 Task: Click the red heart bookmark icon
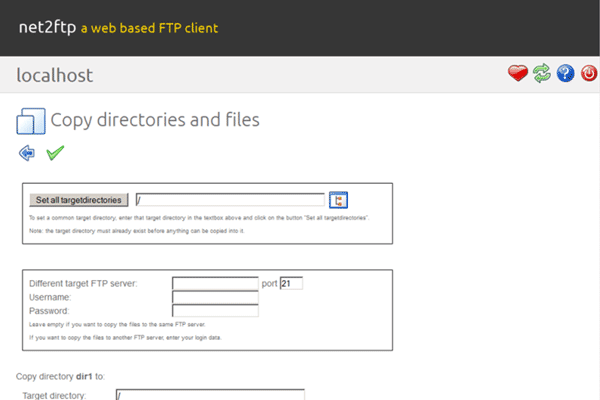tap(517, 74)
